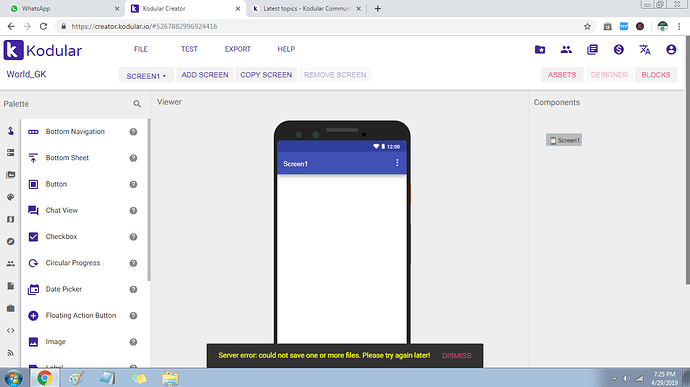
Task: Open the palette search magnifier icon
Action: 137,104
